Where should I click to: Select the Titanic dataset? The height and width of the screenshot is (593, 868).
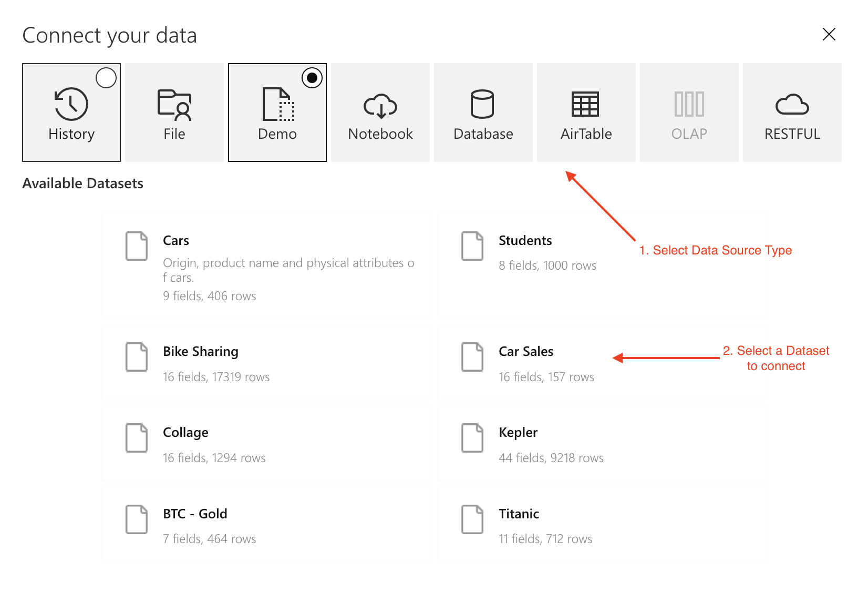[x=601, y=525]
